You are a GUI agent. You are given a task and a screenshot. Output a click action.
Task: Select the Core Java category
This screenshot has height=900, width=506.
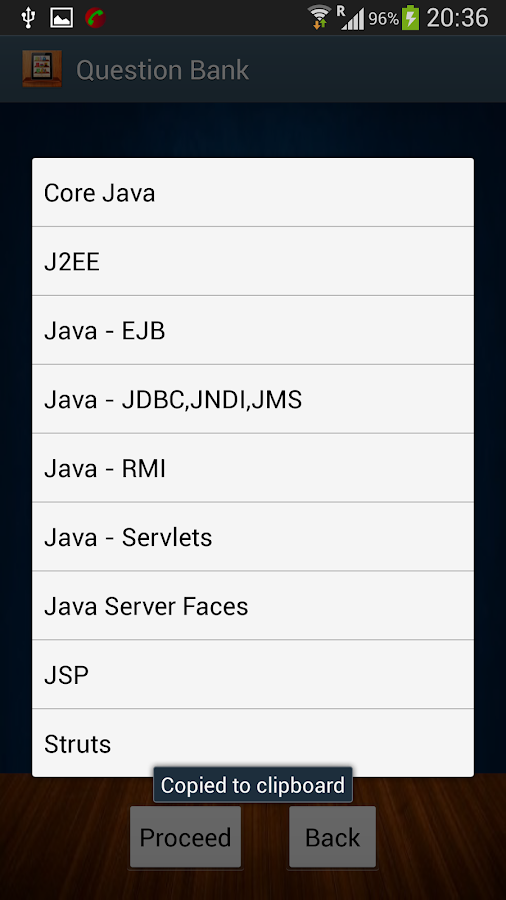point(253,193)
